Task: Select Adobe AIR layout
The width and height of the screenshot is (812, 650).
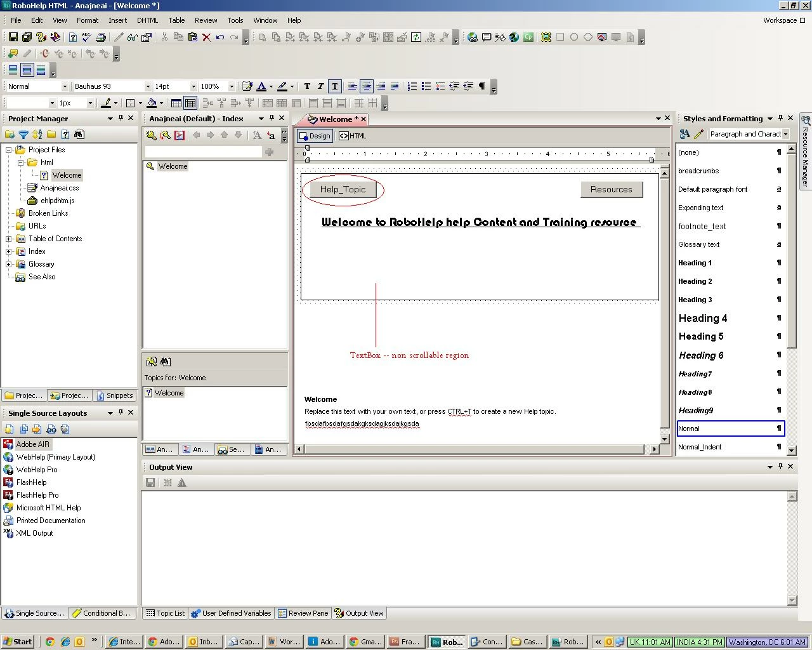Action: tap(27, 444)
